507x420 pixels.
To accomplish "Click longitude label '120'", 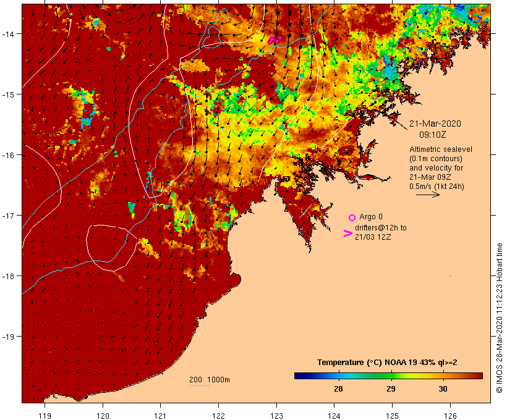I will click(x=103, y=416).
